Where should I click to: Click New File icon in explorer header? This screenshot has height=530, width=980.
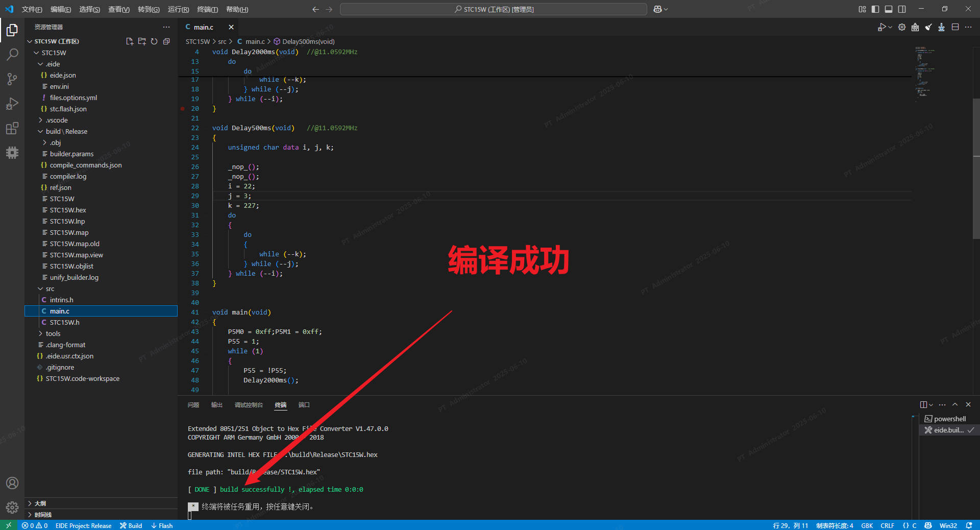click(x=130, y=41)
